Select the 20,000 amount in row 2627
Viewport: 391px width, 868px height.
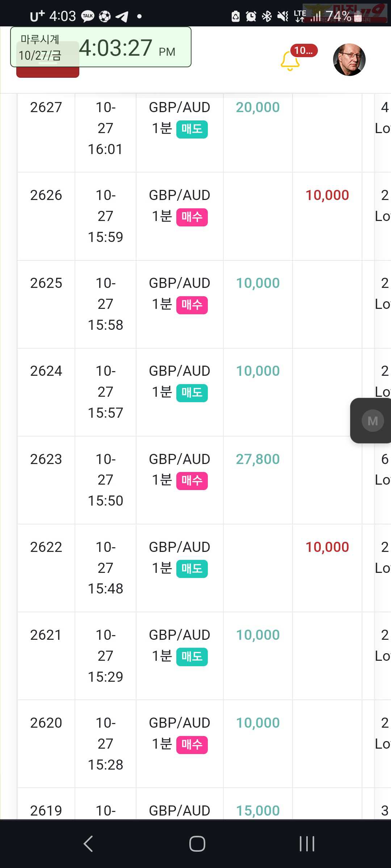[x=258, y=107]
